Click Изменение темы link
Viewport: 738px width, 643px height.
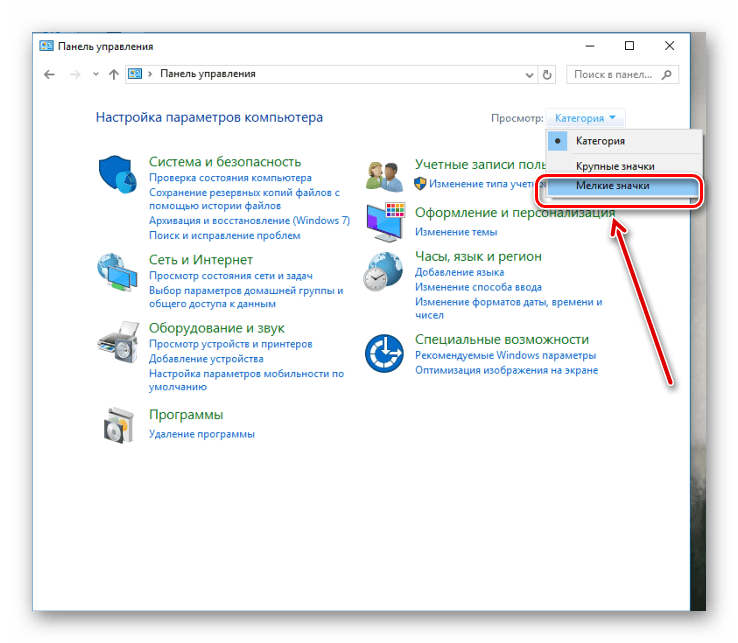pyautogui.click(x=456, y=232)
